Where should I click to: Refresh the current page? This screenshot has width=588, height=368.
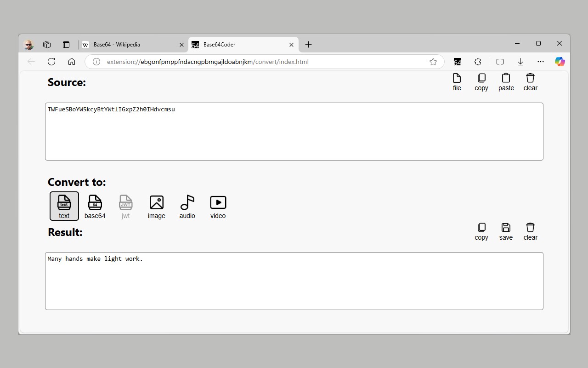point(51,62)
